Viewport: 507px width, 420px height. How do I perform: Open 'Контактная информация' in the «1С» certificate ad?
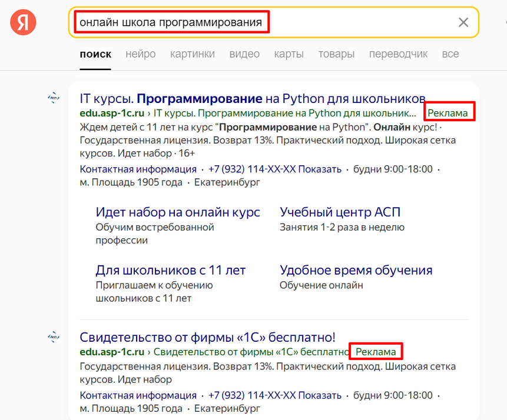point(138,395)
